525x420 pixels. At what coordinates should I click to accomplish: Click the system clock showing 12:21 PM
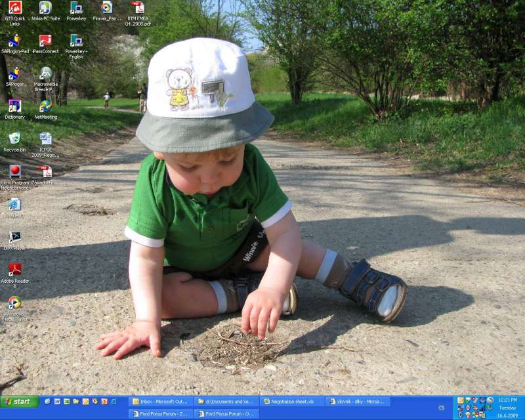(507, 400)
